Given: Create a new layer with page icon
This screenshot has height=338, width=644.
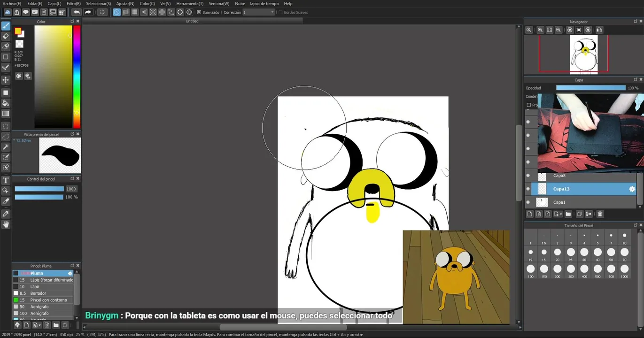Looking at the screenshot, I should click(530, 214).
